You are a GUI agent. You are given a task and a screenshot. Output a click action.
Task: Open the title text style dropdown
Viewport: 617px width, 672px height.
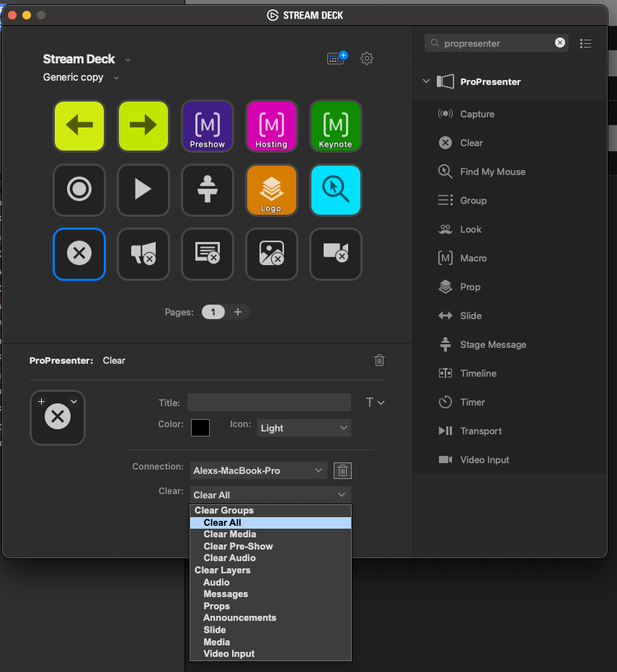point(376,403)
